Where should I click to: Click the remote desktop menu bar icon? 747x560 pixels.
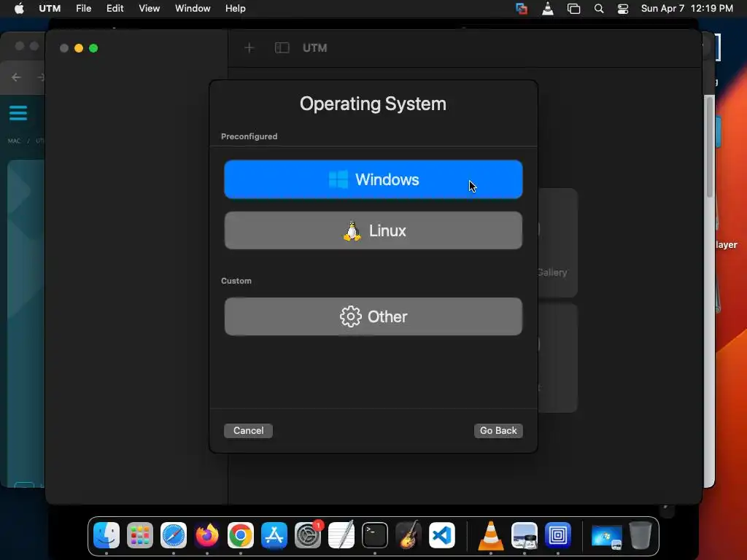[522, 9]
